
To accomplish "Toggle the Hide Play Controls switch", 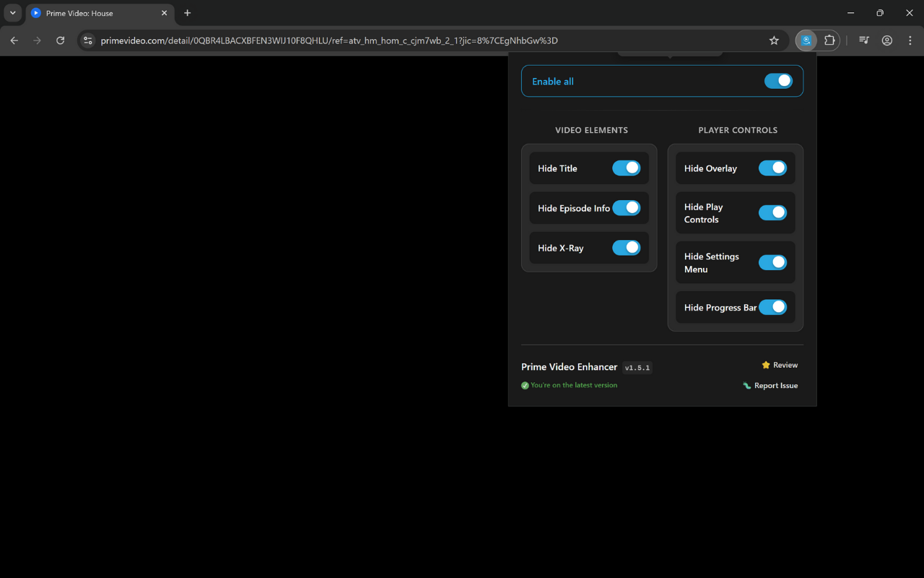I will pyautogui.click(x=772, y=212).
